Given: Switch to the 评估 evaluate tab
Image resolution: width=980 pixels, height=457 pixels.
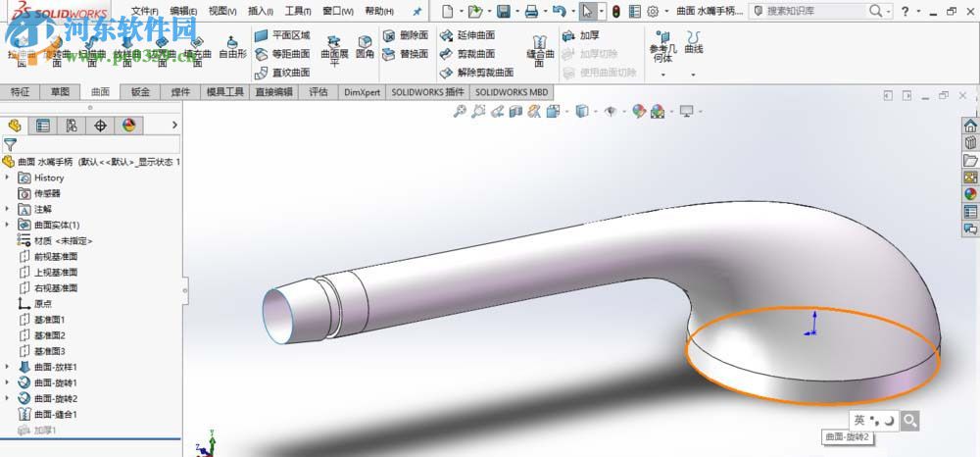Looking at the screenshot, I should tap(318, 92).
